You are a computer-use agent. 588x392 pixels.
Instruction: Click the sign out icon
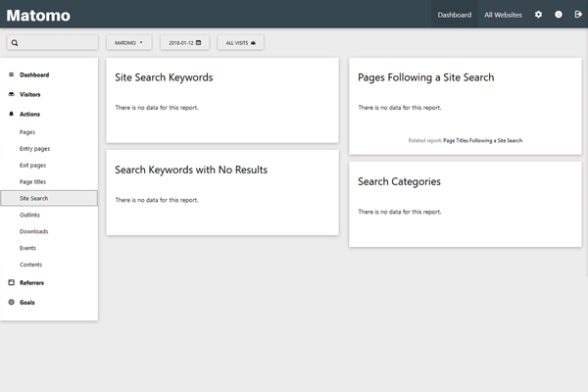point(577,15)
